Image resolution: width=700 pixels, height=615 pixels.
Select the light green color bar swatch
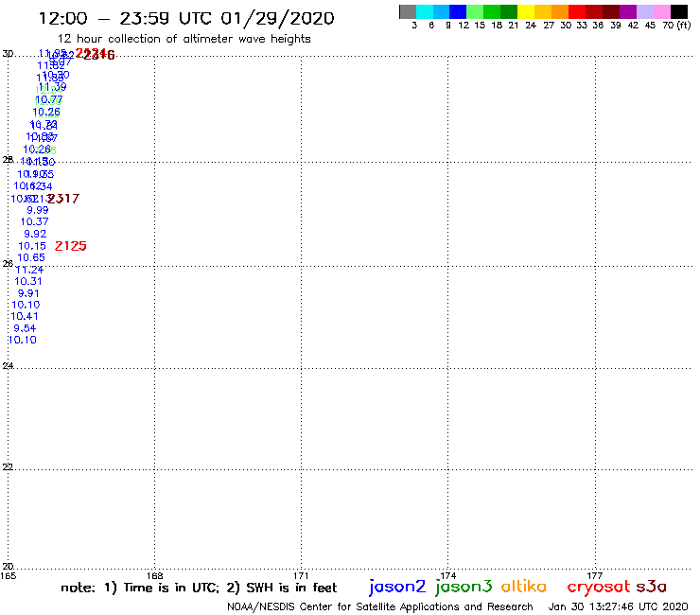click(475, 11)
